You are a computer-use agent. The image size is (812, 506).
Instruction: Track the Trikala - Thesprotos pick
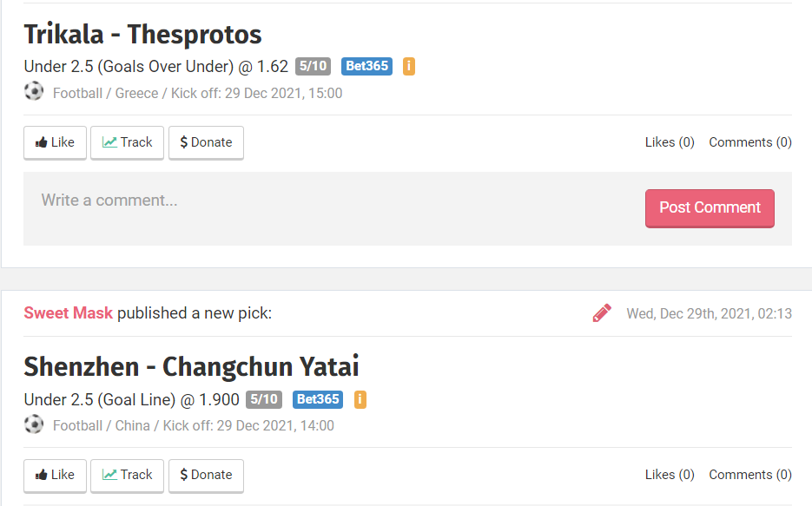coord(127,142)
